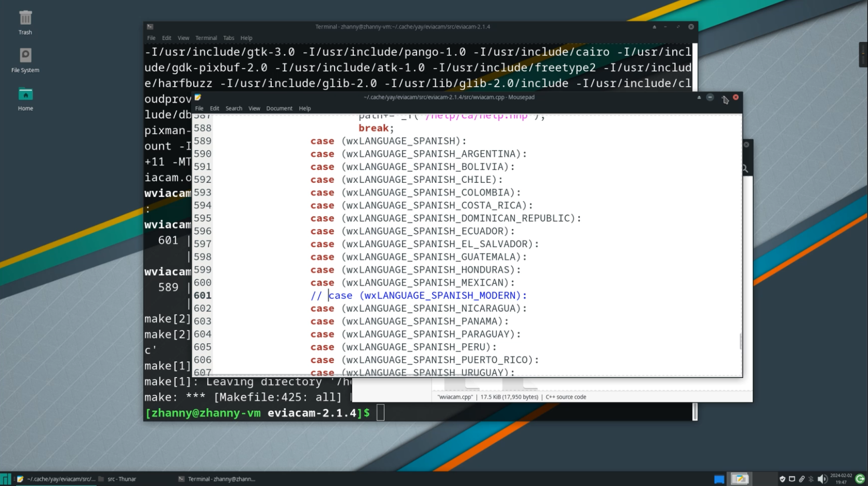
Task: Close the Mousepad window
Action: coord(736,97)
